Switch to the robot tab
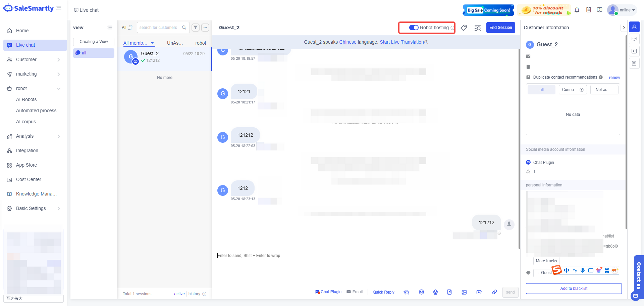 point(201,43)
